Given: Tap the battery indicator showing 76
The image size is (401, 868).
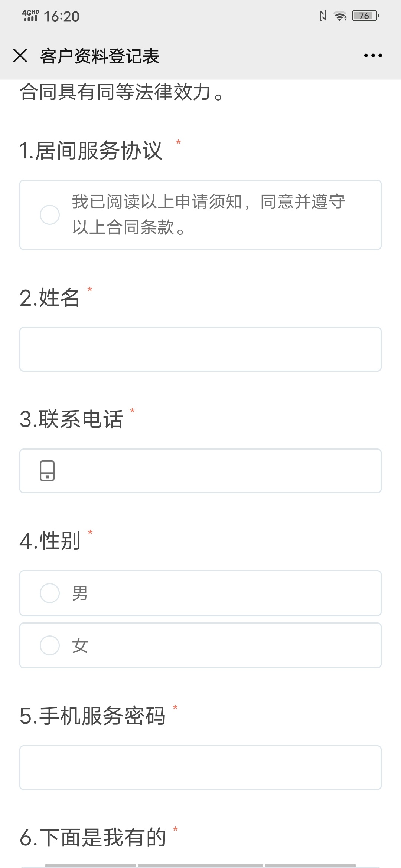Looking at the screenshot, I should pos(365,16).
